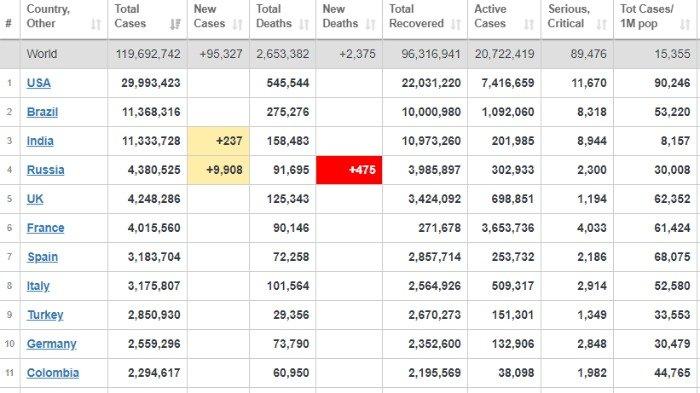Select Russia's red +475 new deaths cell
This screenshot has width=700, height=393.
click(349, 170)
